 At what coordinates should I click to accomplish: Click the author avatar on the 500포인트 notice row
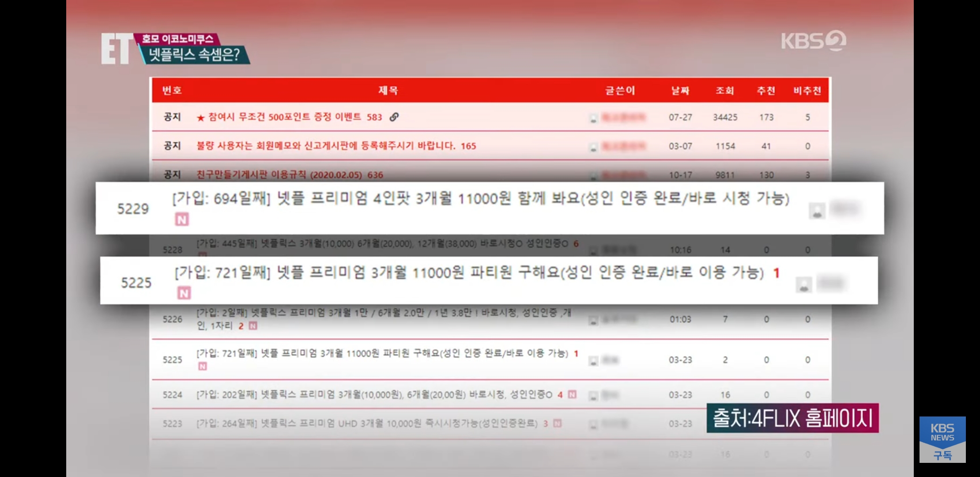pyautogui.click(x=594, y=118)
